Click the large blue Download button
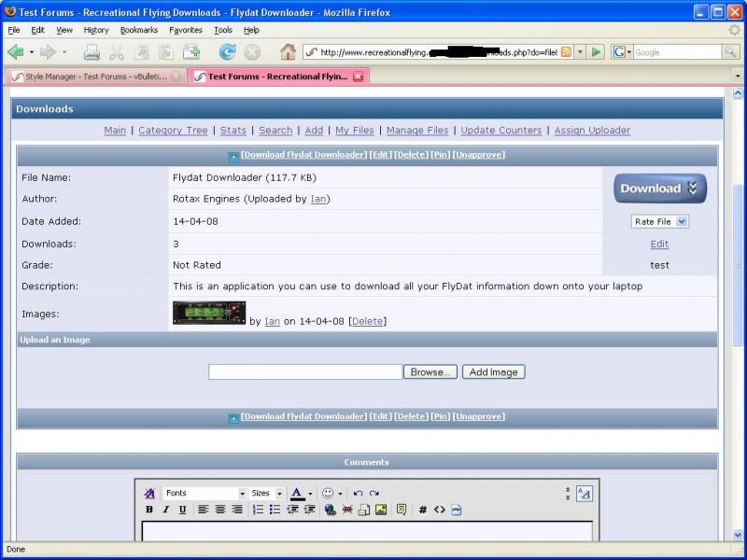The image size is (747, 560). (x=660, y=189)
